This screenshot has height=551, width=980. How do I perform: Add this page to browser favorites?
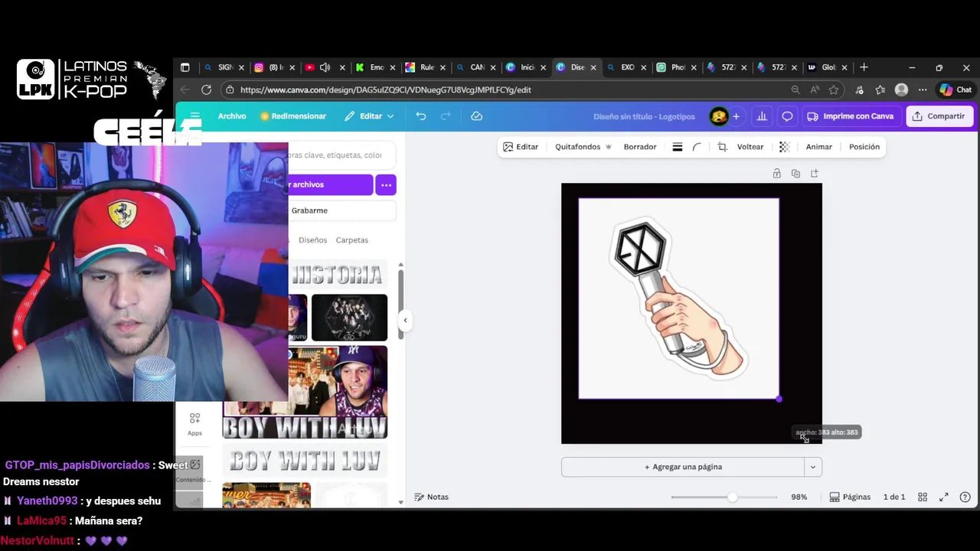pos(833,90)
